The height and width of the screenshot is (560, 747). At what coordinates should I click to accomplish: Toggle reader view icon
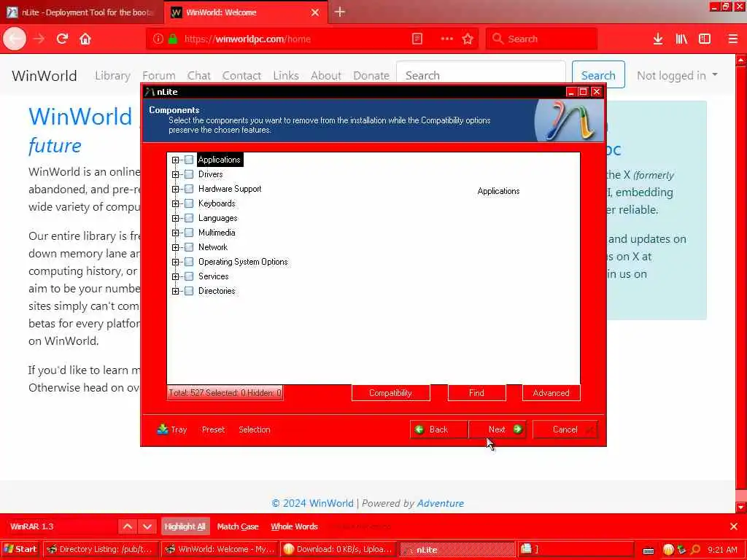(x=417, y=39)
